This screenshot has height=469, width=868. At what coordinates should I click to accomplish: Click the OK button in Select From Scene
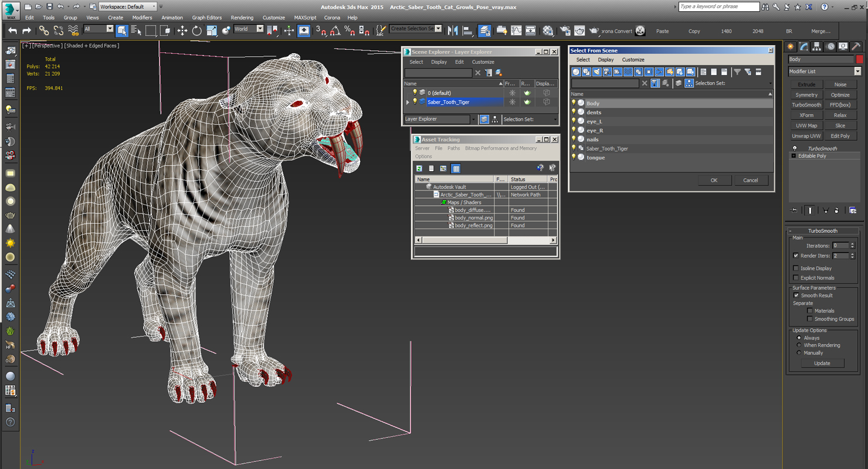(x=714, y=181)
